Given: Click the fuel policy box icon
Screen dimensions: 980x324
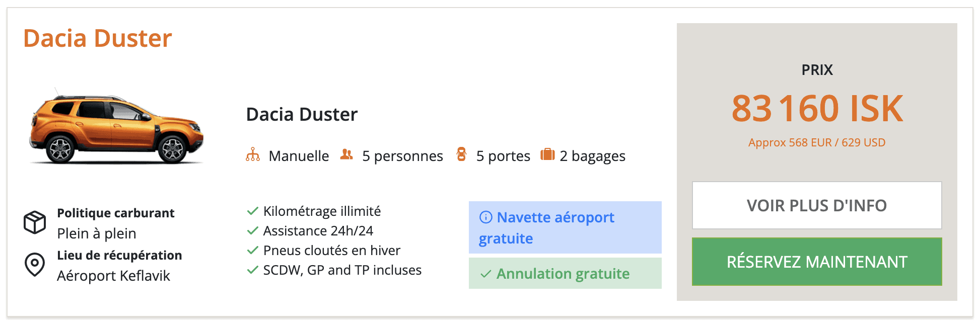Looking at the screenshot, I should coord(35,222).
